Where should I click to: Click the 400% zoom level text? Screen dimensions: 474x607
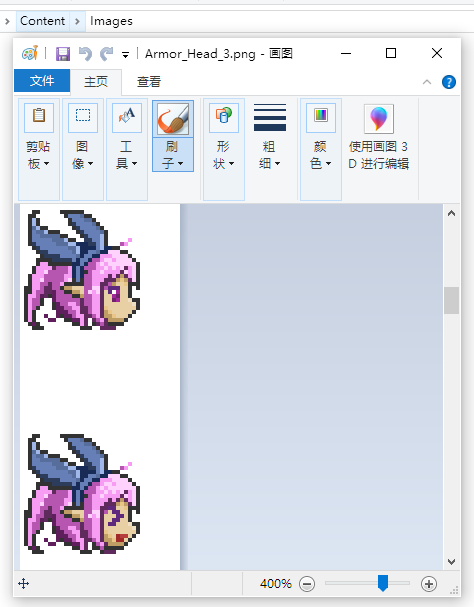[276, 584]
